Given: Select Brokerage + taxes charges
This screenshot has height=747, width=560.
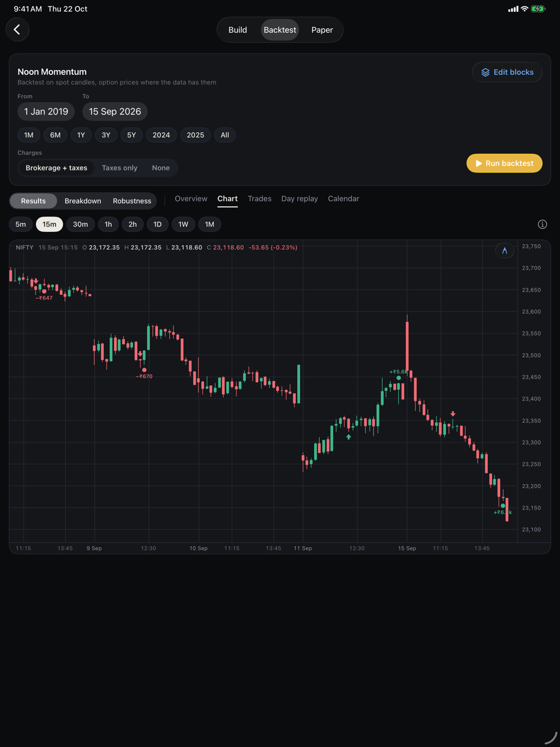Looking at the screenshot, I should tap(56, 168).
